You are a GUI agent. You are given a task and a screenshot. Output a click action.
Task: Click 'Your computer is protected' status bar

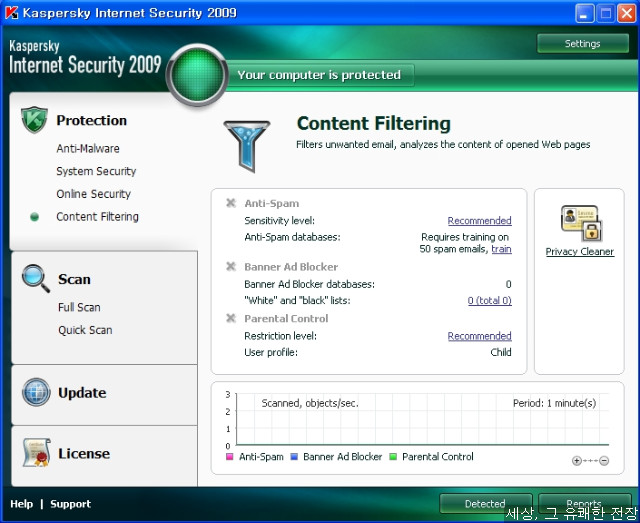tap(319, 75)
